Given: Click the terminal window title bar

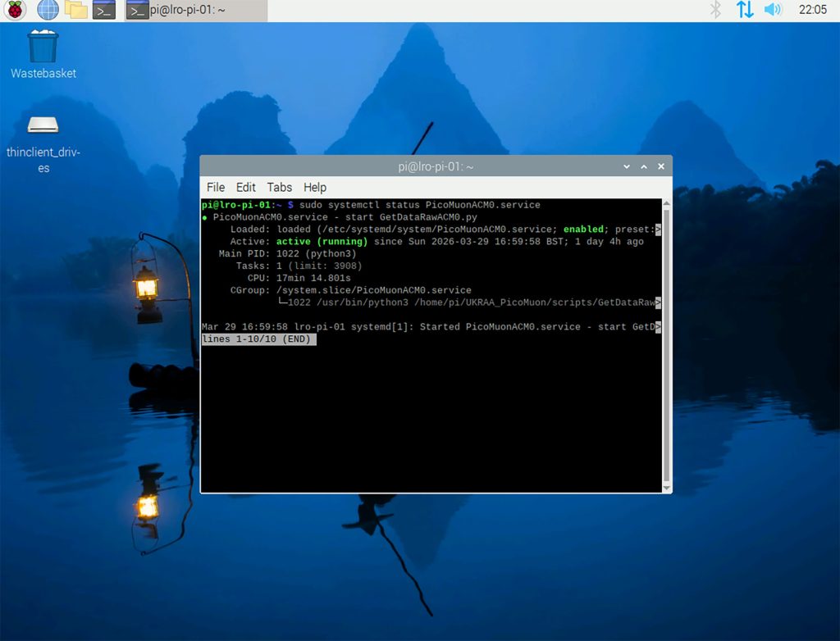Looking at the screenshot, I should coord(436,166).
